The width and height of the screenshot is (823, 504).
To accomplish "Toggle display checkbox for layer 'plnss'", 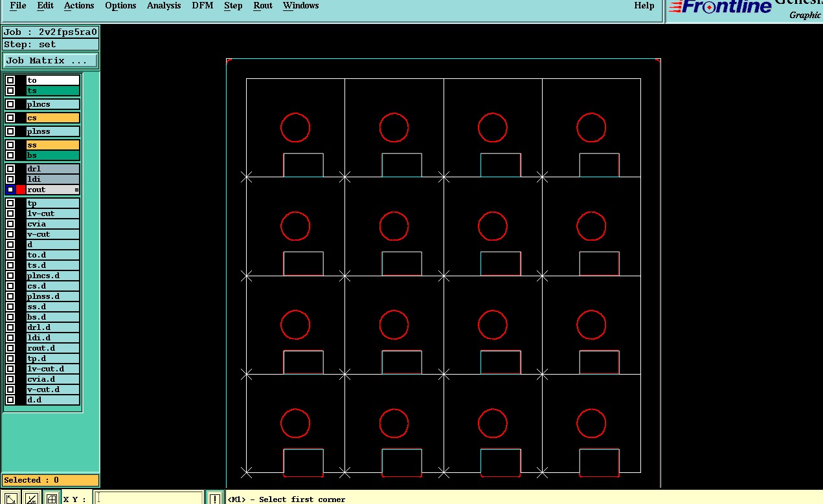I will pyautogui.click(x=10, y=132).
